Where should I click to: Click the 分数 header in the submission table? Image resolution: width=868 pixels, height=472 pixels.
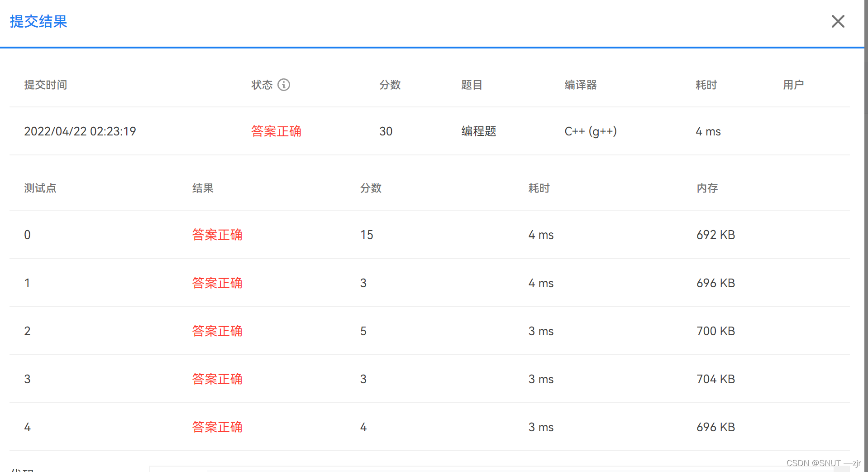click(x=390, y=85)
